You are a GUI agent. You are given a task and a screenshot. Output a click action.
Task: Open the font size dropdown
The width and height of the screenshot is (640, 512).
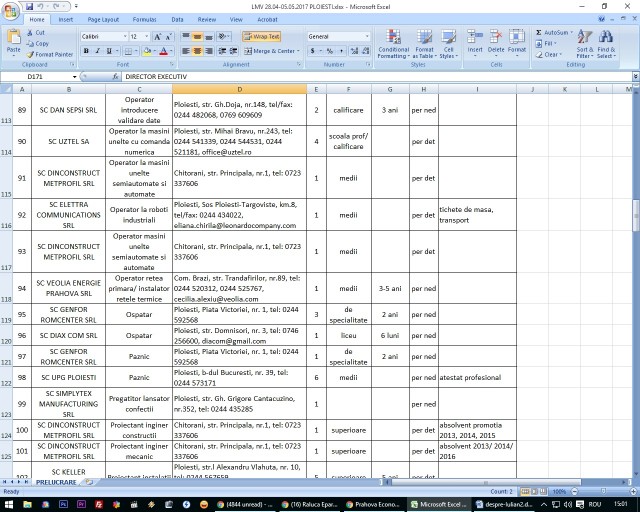point(147,37)
